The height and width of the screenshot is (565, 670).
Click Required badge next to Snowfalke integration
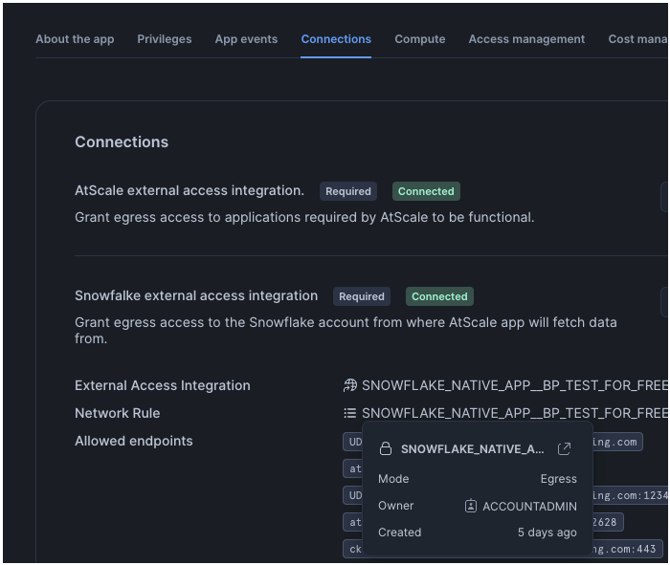[361, 296]
